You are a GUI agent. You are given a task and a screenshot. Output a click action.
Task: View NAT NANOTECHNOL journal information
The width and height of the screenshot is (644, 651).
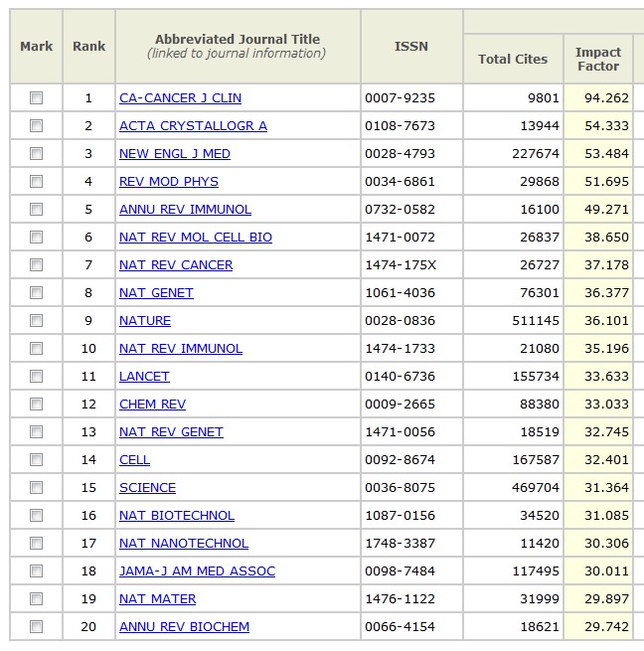point(184,544)
